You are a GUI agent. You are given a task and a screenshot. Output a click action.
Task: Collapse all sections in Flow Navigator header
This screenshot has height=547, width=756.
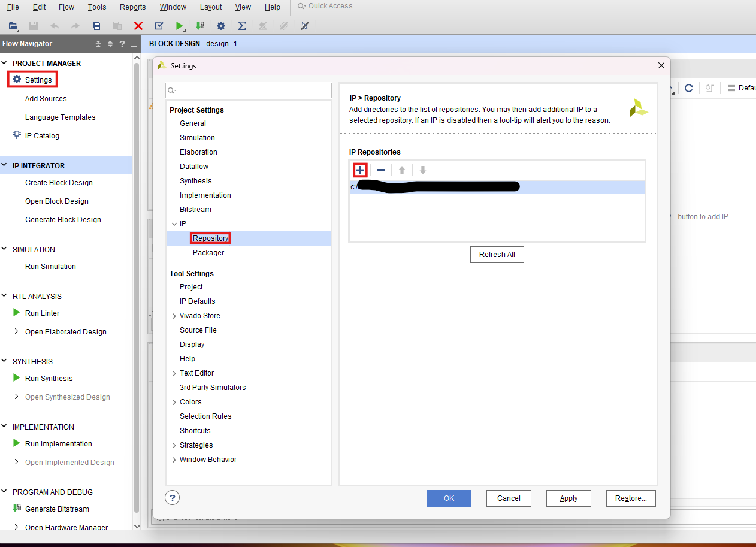point(98,44)
